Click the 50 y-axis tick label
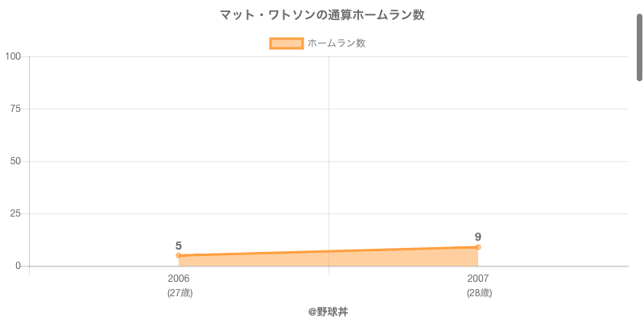The width and height of the screenshot is (644, 322). (x=16, y=161)
